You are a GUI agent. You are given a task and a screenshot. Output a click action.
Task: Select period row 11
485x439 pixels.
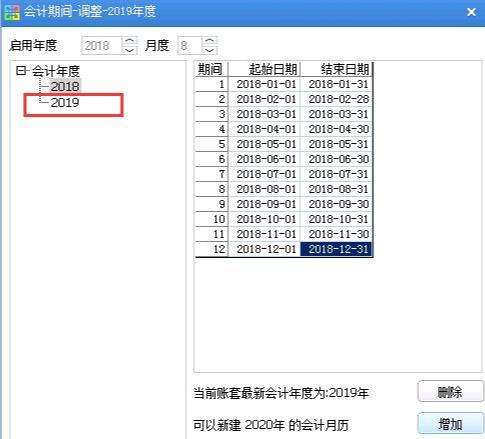pos(211,234)
